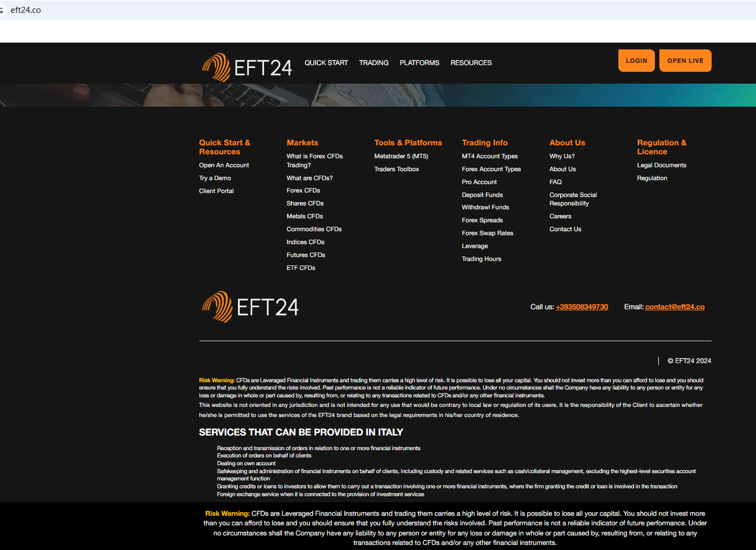Open the TRADING menu
The height and width of the screenshot is (550, 756).
point(374,63)
